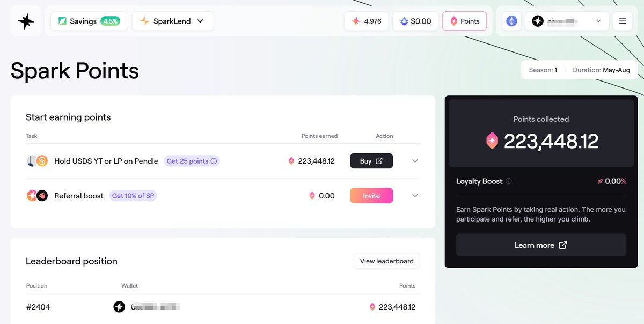Screen dimensions: 644x324
Task: Click the Get 10% of SP badge
Action: pos(133,196)
